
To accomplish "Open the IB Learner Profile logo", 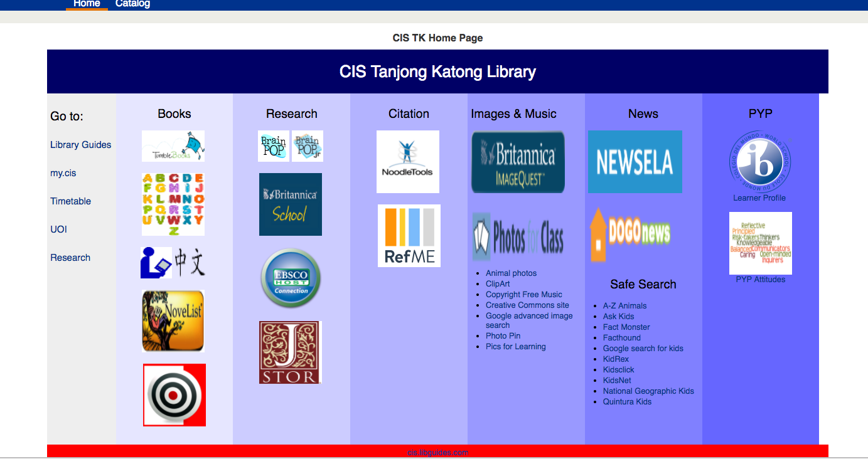I will 759,162.
